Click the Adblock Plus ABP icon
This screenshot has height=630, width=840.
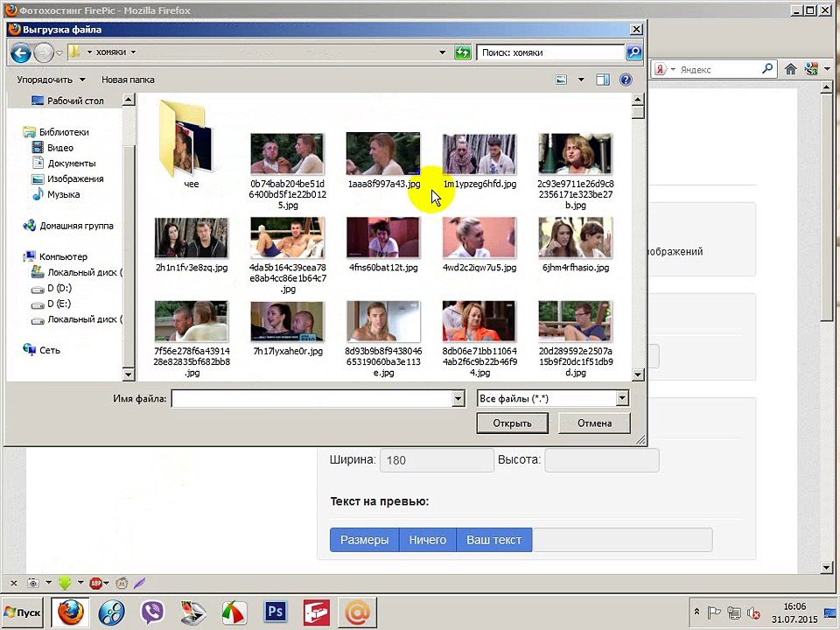click(96, 583)
